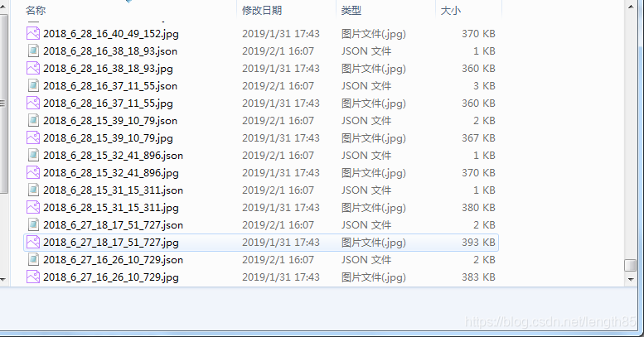Select file name 2018_6_27_18_17_51_727.json
This screenshot has height=337, width=644.
113,225
